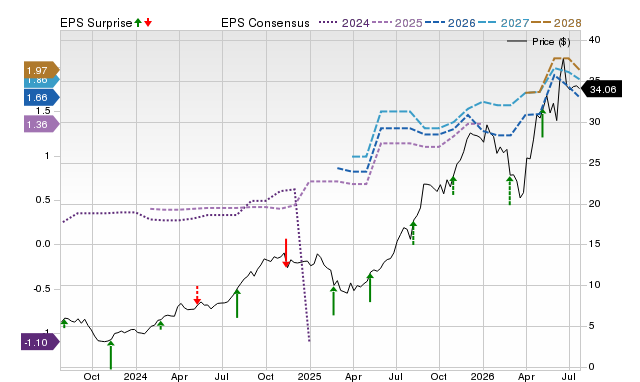Click the -0.5 EPS axis label
The height and width of the screenshot is (382, 640).
41,289
